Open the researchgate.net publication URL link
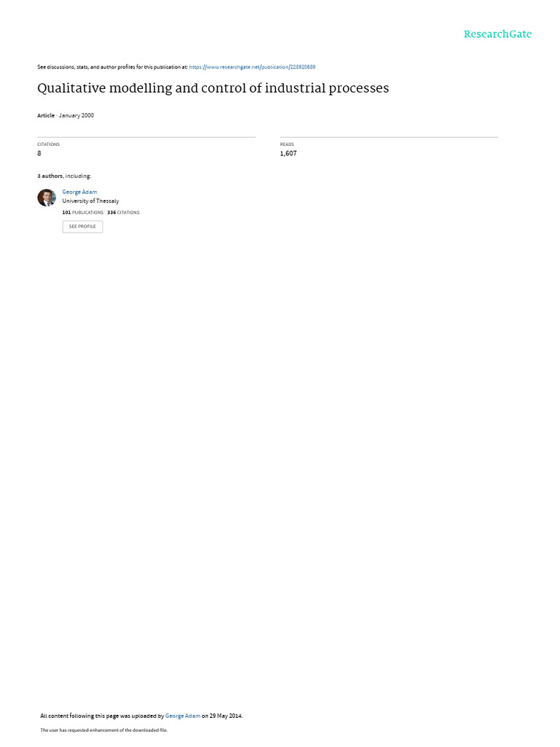 click(252, 67)
